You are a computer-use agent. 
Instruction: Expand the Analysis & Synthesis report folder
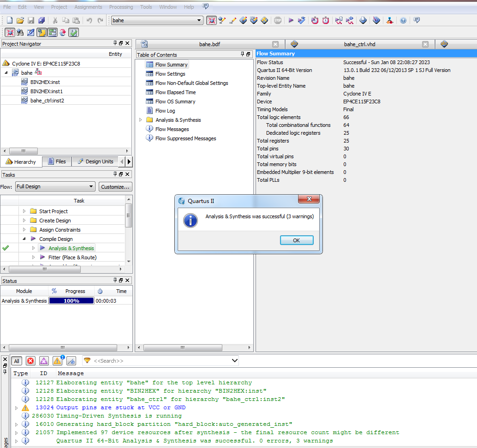[141, 120]
